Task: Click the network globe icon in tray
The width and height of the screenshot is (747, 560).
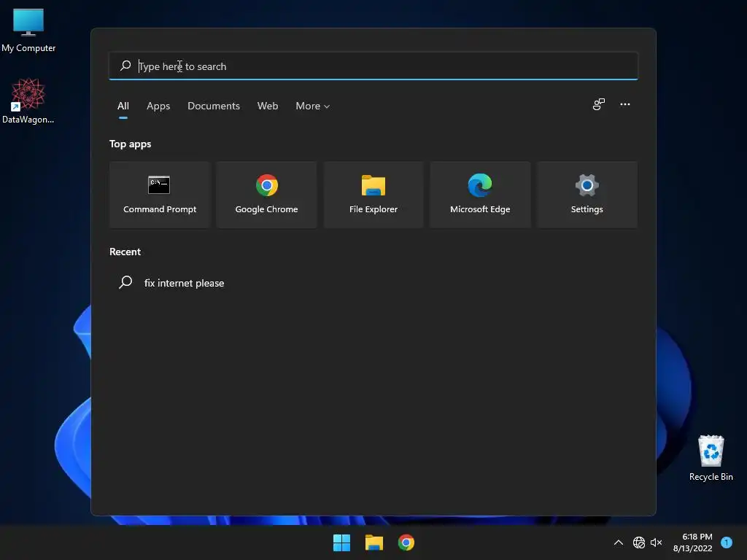Action: [x=639, y=542]
